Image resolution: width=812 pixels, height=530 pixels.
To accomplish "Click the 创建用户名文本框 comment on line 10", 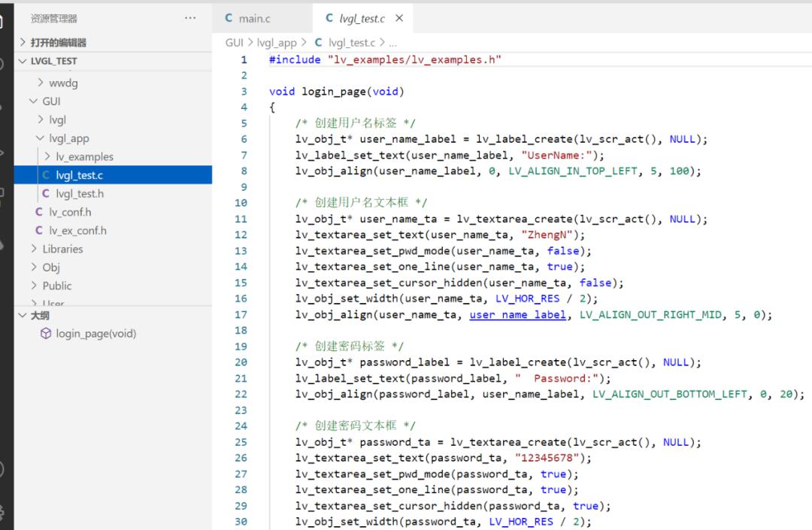I will 361,203.
